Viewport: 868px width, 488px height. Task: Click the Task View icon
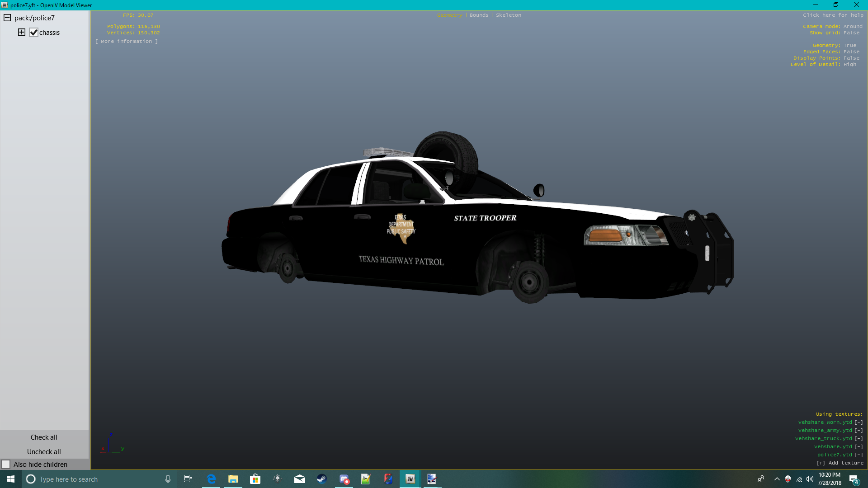(x=188, y=479)
